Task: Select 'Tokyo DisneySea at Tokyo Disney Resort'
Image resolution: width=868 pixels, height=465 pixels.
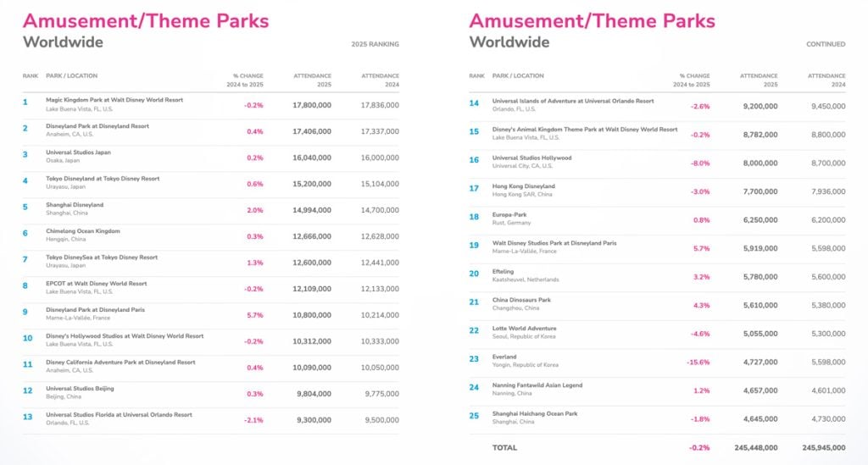Action: click(102, 257)
